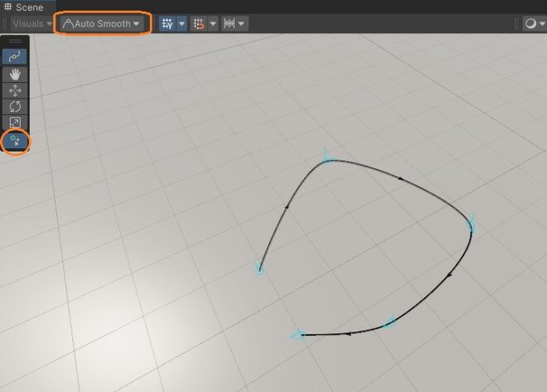Activate the Draw Splines knot tool
Image resolution: width=547 pixels, height=392 pixels.
click(15, 141)
